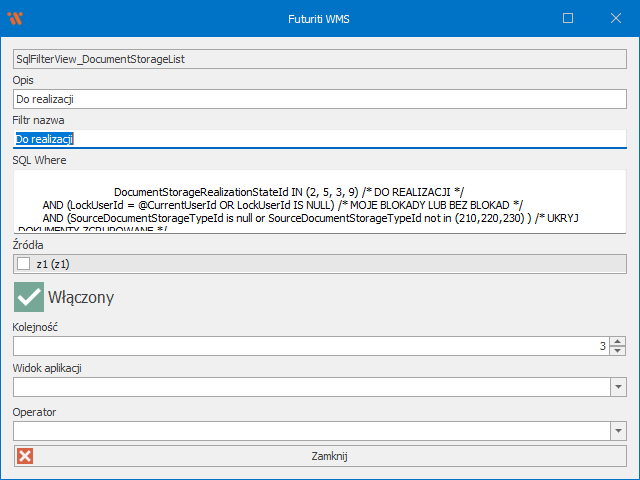Click the Kolejność number field
The image size is (640, 480).
coord(300,346)
